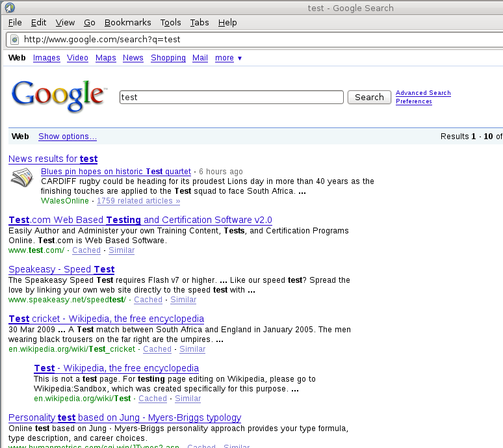Click the page icon beside the URL
This screenshot has height=448, width=503.
tap(14, 39)
